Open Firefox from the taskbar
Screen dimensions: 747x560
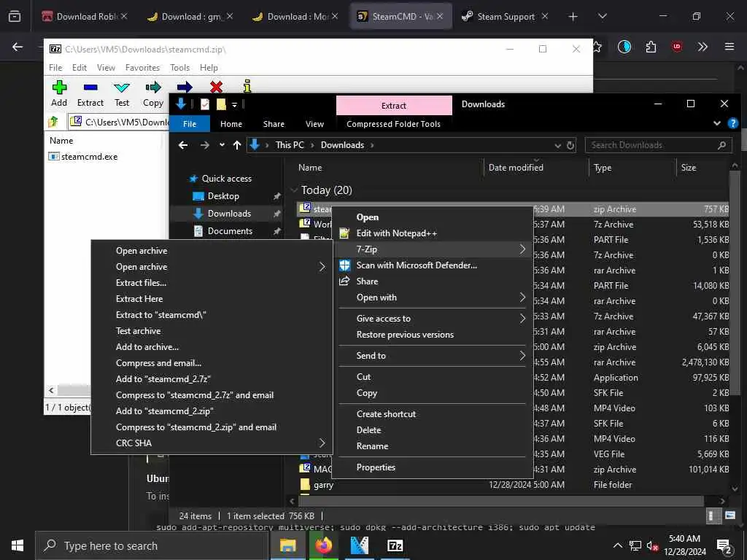pyautogui.click(x=324, y=545)
